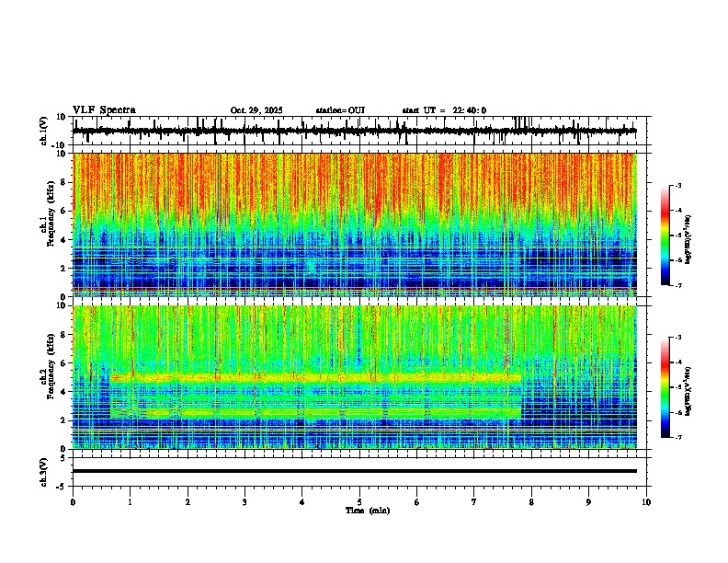728x563 pixels.
Task: Click the "6" kHz tick on ch.1 frequency axis
Action: [x=64, y=211]
